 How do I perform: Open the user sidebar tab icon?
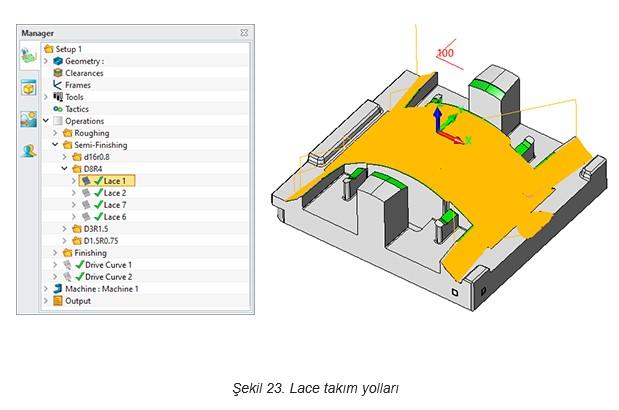pos(28,152)
